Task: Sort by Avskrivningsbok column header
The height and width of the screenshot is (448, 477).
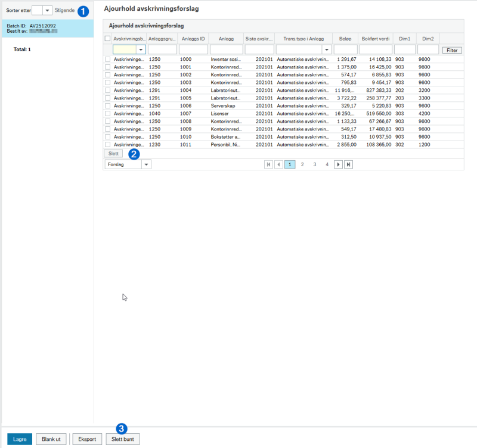Action: click(129, 39)
